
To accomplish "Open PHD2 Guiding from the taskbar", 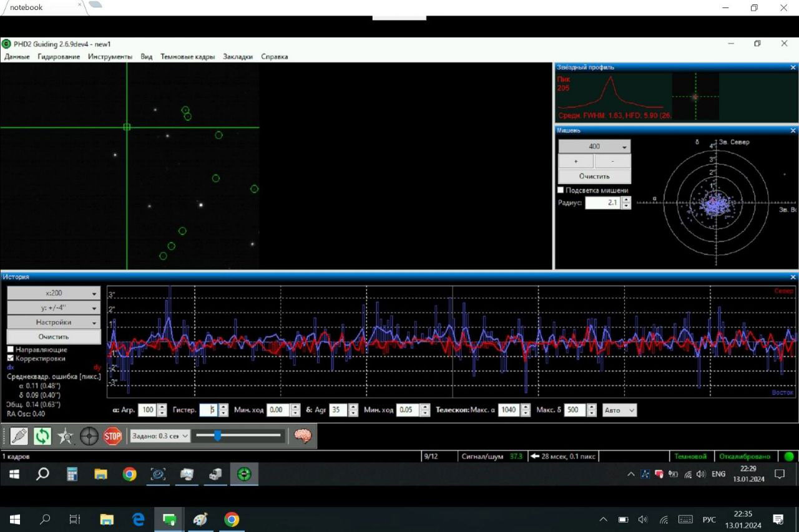I will click(244, 474).
